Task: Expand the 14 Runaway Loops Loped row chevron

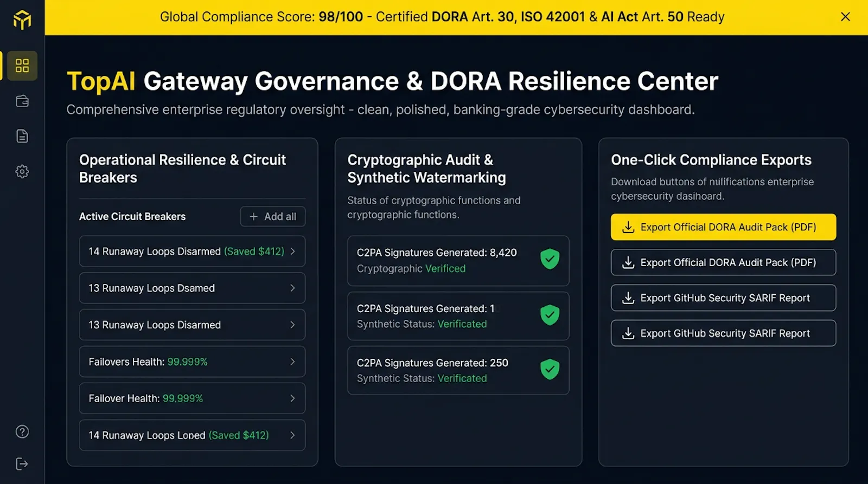Action: click(x=292, y=435)
